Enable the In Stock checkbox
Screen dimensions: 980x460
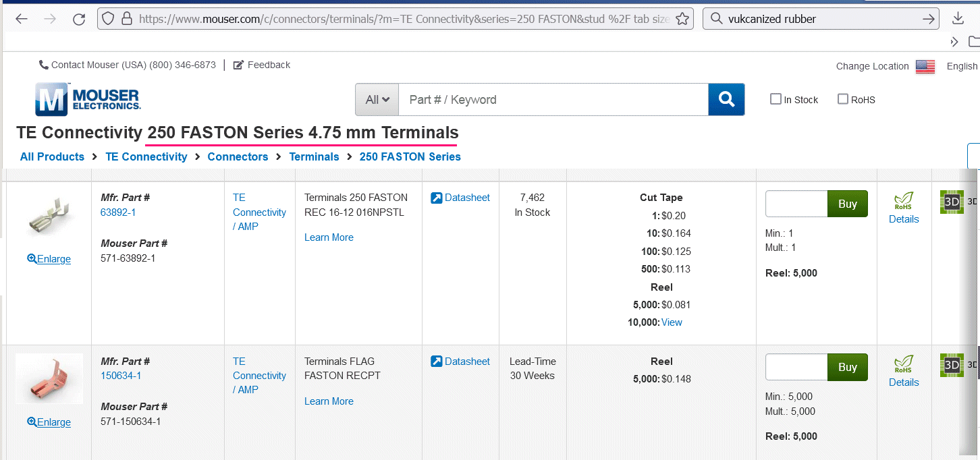[x=775, y=99]
